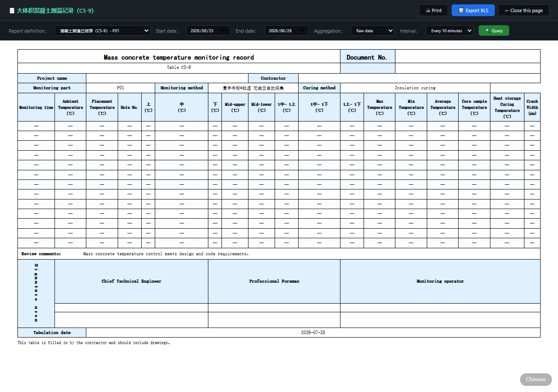Screen dimensions: 558x392
Task: Click the 'Mid-lower (℃)' column header
Action: (x=262, y=107)
